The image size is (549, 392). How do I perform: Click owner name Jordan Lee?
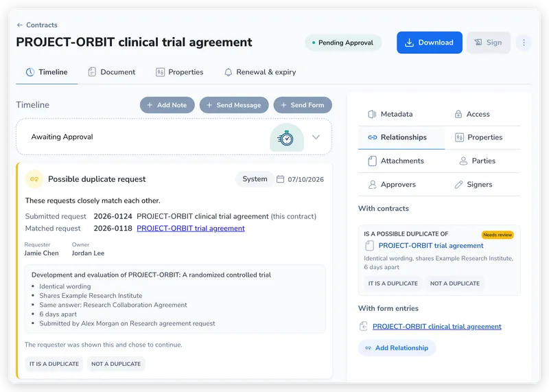[x=89, y=253]
